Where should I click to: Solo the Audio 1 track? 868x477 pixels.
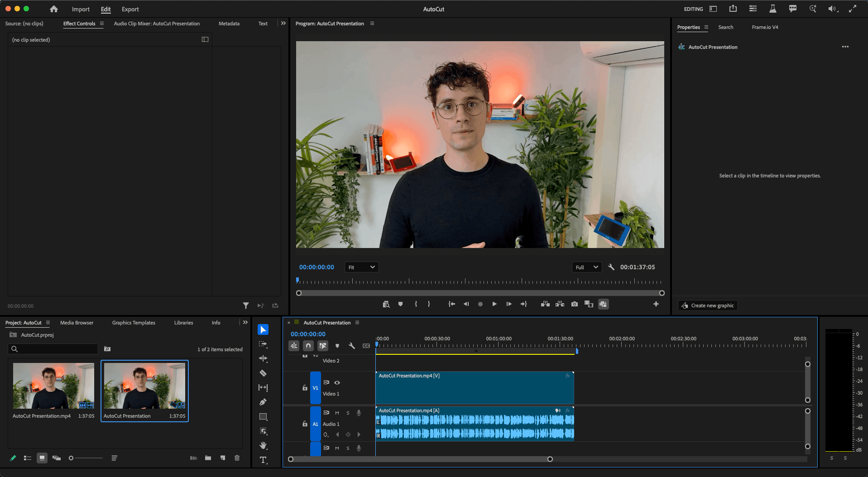coord(348,413)
